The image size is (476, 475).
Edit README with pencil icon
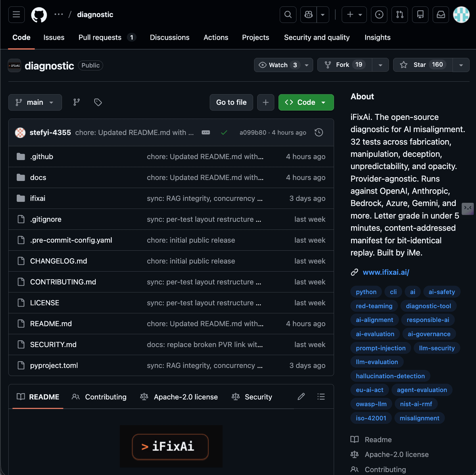(301, 396)
